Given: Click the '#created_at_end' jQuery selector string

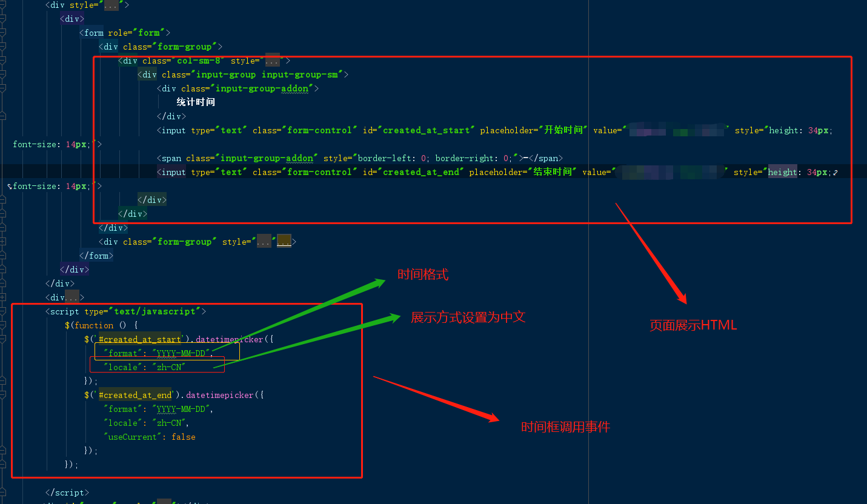Looking at the screenshot, I should tap(135, 395).
